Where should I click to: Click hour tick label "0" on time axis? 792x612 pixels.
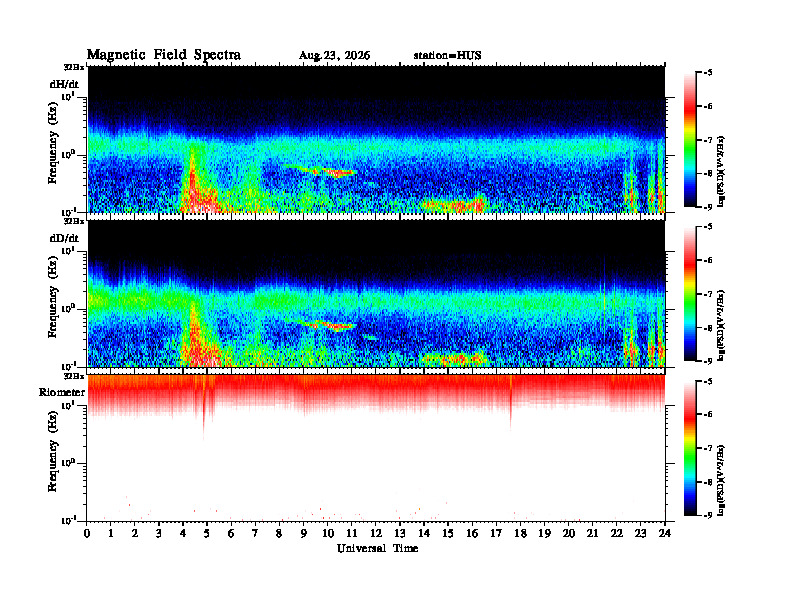[87, 534]
